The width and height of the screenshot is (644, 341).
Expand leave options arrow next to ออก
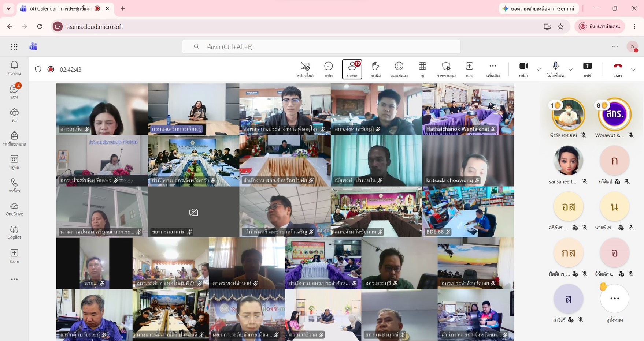[x=633, y=70]
